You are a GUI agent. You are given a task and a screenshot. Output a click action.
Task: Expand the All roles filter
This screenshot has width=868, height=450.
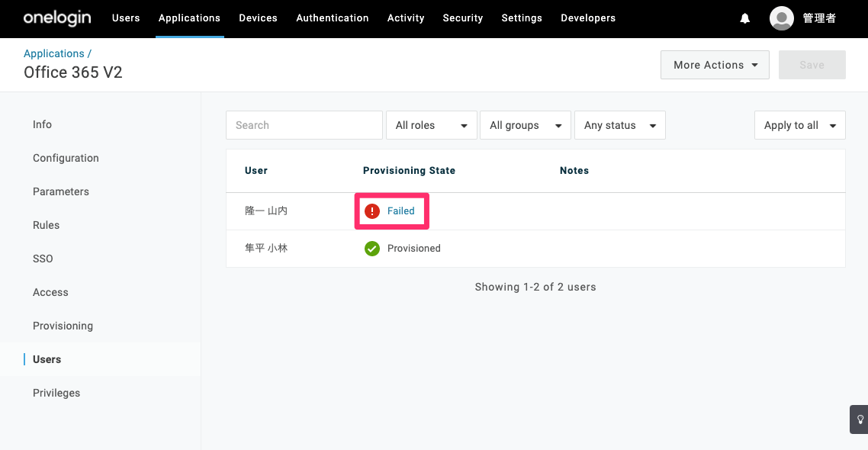[x=431, y=125]
